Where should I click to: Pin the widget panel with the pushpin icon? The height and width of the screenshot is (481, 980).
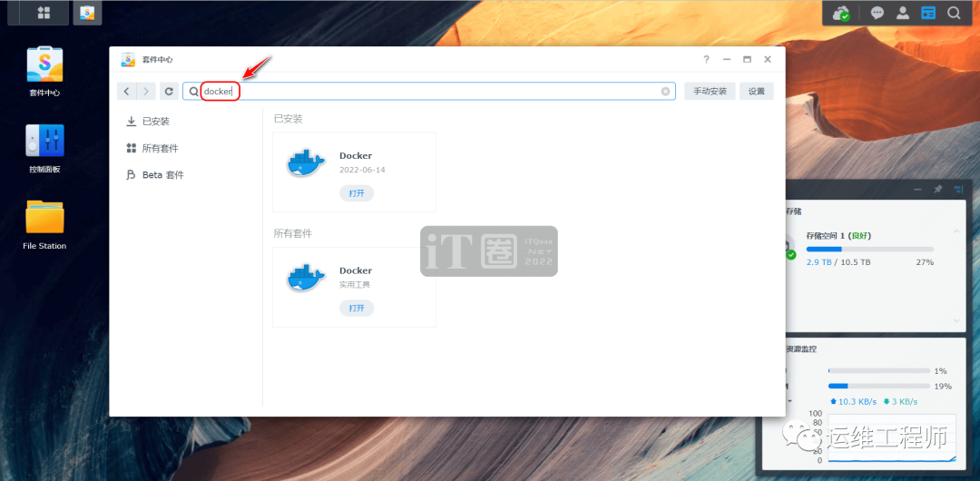tap(937, 189)
